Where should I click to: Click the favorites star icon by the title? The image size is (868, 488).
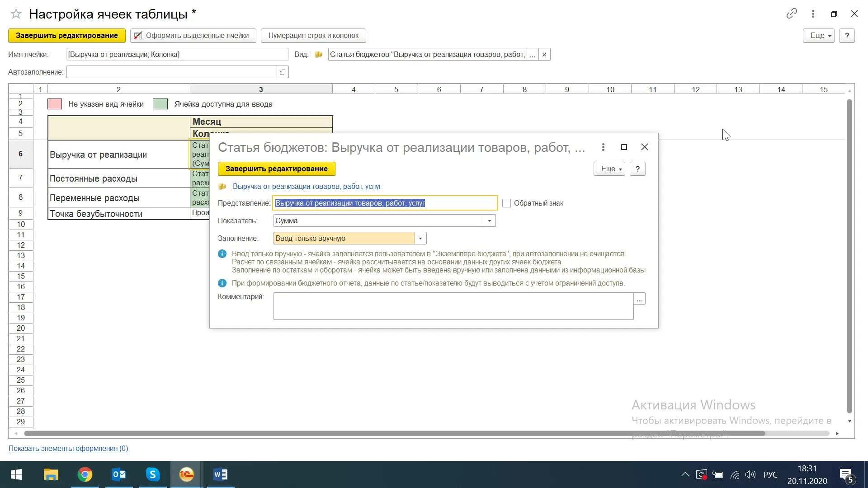pyautogui.click(x=16, y=14)
